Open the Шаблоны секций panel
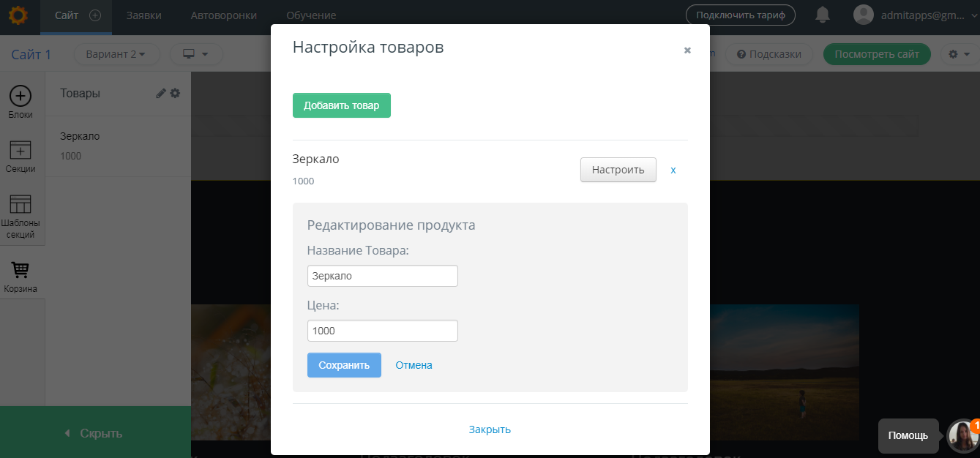The height and width of the screenshot is (458, 980). [21, 209]
